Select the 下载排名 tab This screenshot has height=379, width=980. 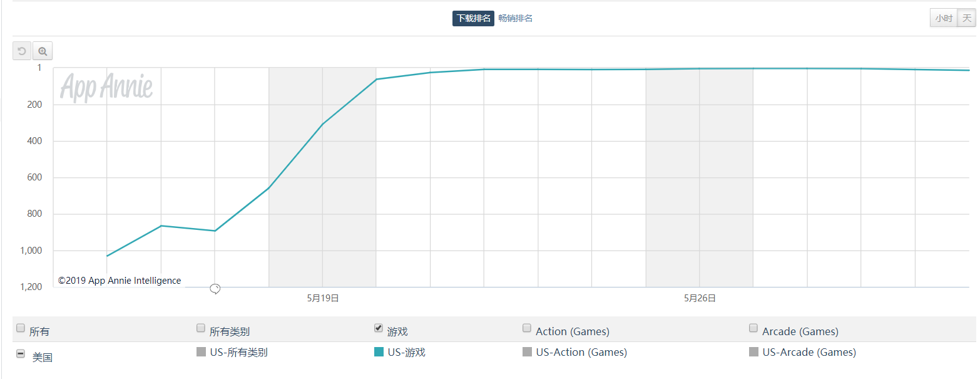(473, 19)
